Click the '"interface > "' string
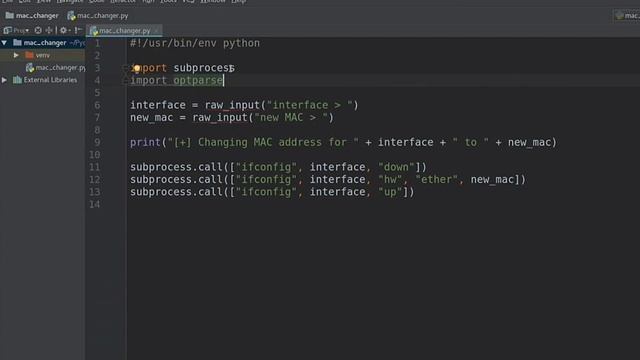Image resolution: width=640 pixels, height=360 pixels. tap(310, 105)
